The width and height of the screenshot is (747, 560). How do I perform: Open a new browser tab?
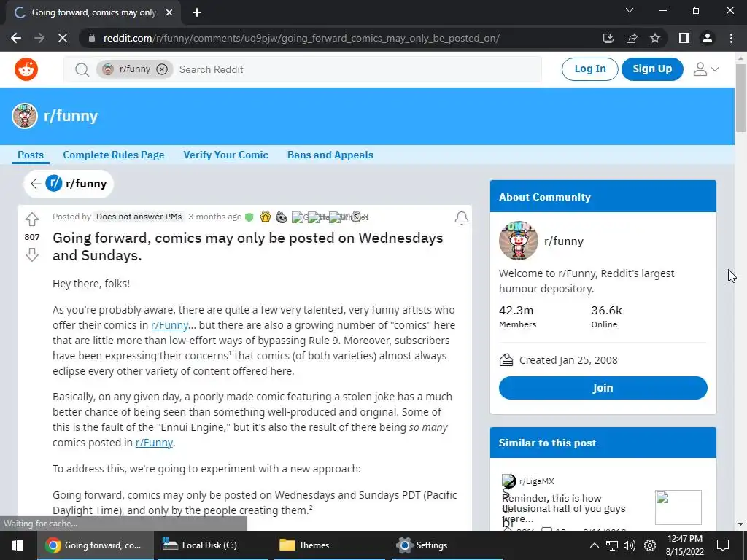[x=197, y=12]
